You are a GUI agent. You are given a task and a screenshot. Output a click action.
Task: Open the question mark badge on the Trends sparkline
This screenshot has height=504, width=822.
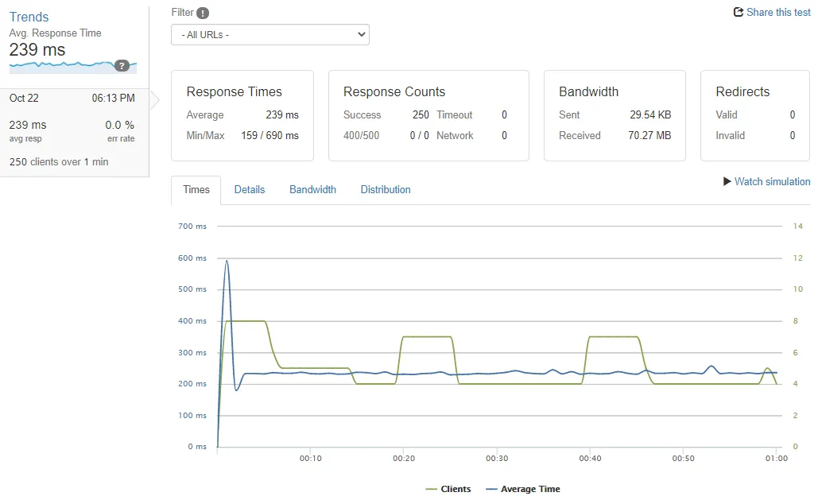coord(122,66)
